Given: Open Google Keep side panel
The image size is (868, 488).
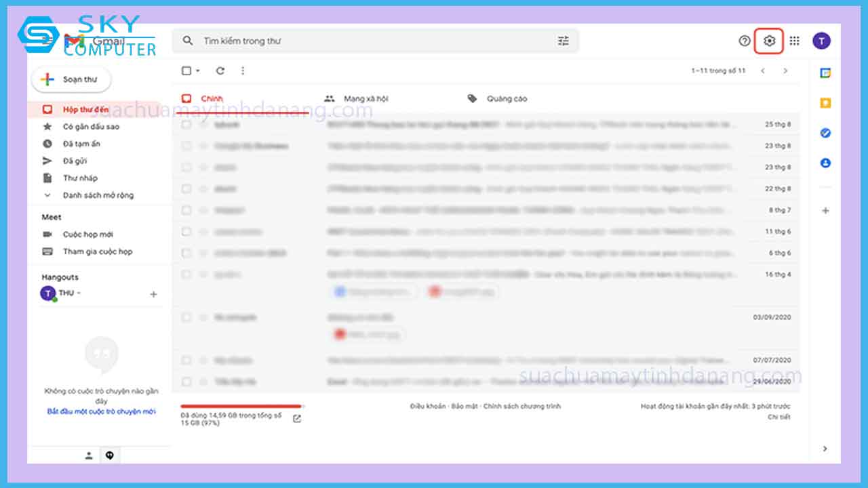Looking at the screenshot, I should (825, 103).
